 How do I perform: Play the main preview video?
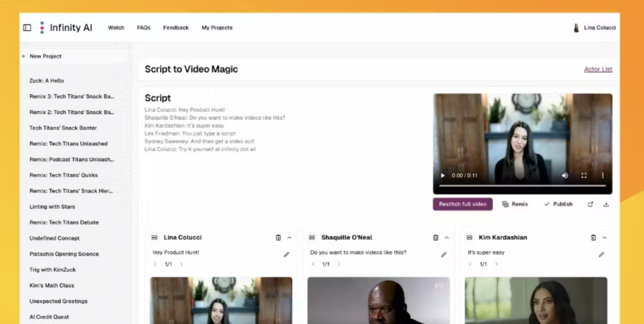pos(442,176)
